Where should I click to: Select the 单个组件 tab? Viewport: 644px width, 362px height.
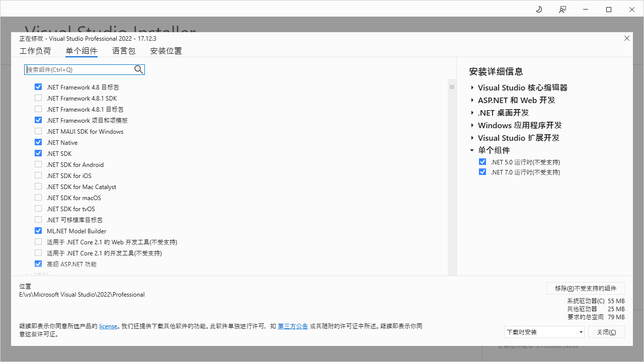(82, 51)
